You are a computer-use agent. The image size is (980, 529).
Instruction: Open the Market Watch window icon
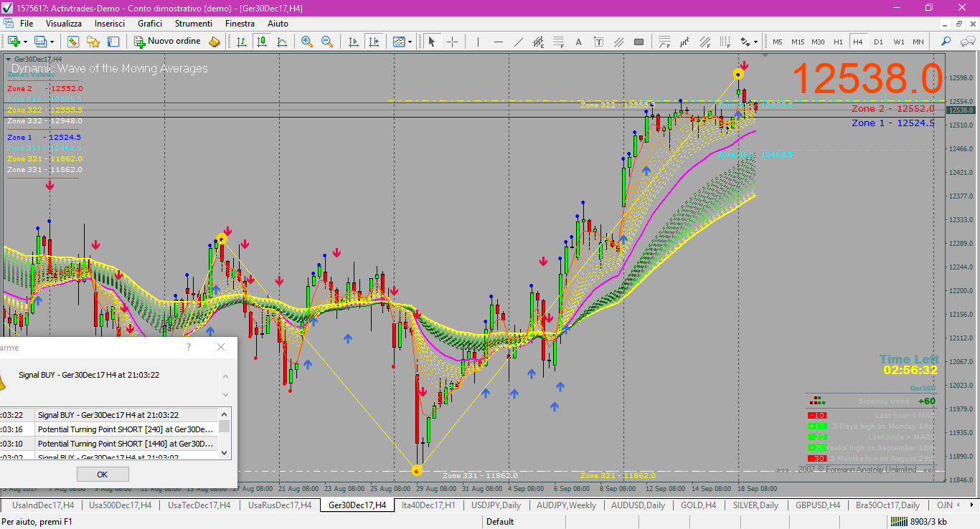coord(72,42)
